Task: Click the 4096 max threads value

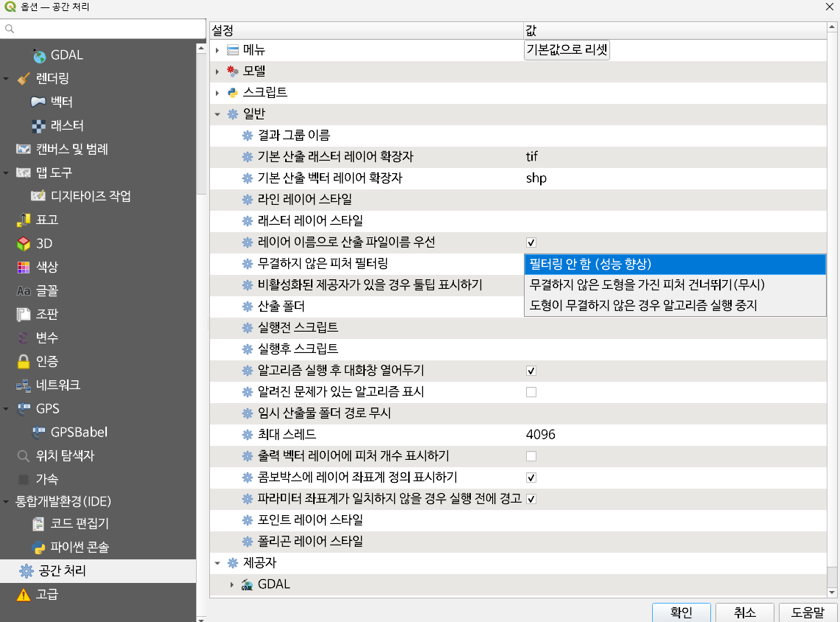Action: (675, 435)
